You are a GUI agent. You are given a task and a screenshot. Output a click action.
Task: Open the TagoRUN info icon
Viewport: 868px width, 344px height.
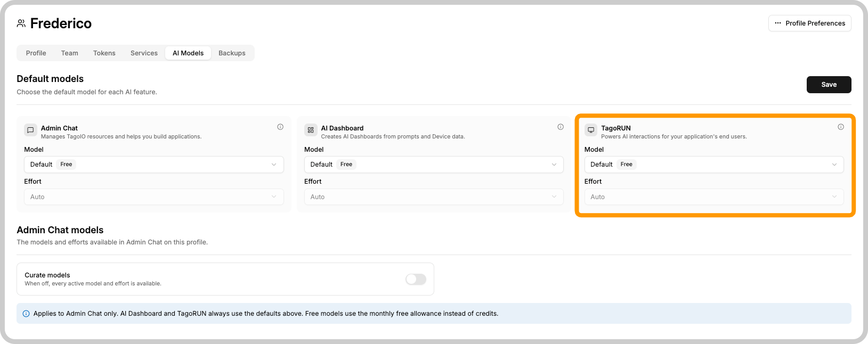coord(841,127)
